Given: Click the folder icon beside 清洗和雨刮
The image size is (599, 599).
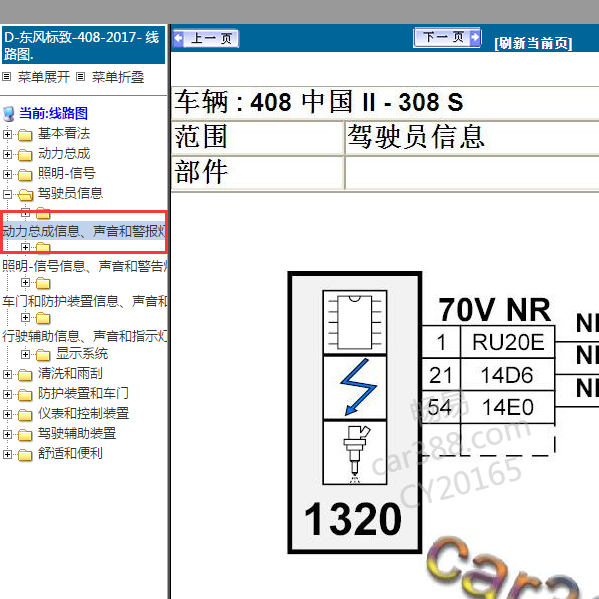Looking at the screenshot, I should coord(25,375).
